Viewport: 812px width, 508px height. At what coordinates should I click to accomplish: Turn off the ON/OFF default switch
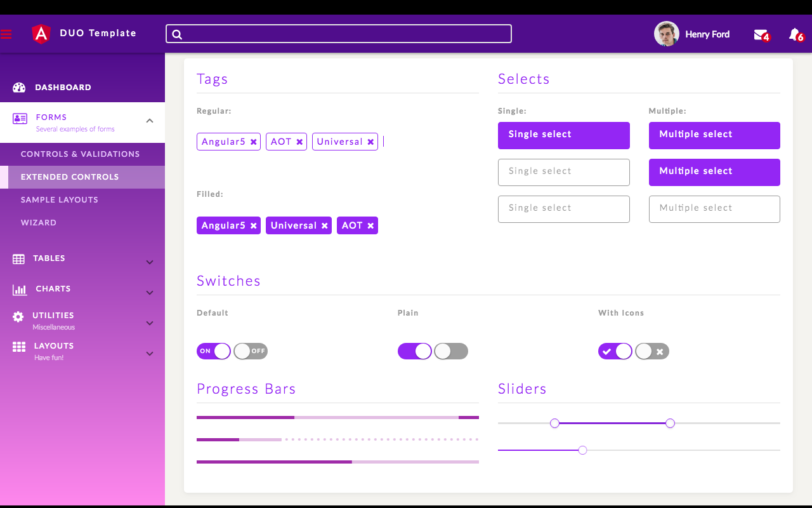[x=214, y=351]
